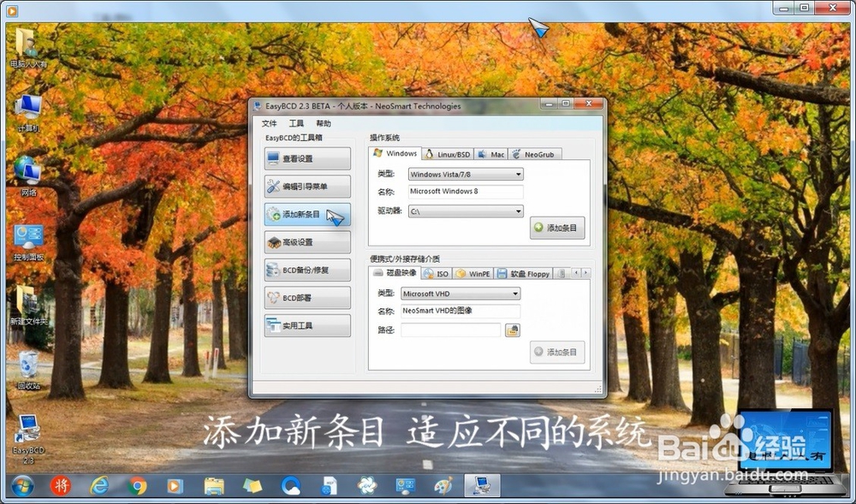Click the player icon in outer title bar
The width and height of the screenshot is (856, 504).
pyautogui.click(x=12, y=9)
